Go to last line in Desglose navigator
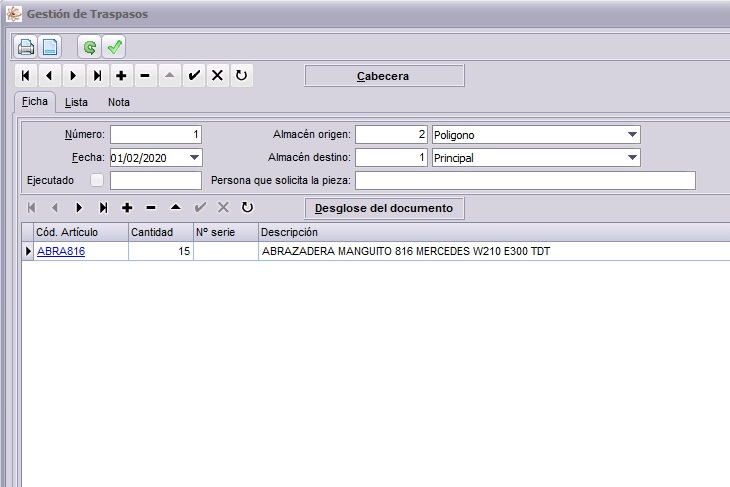The height and width of the screenshot is (487, 730). tap(103, 208)
